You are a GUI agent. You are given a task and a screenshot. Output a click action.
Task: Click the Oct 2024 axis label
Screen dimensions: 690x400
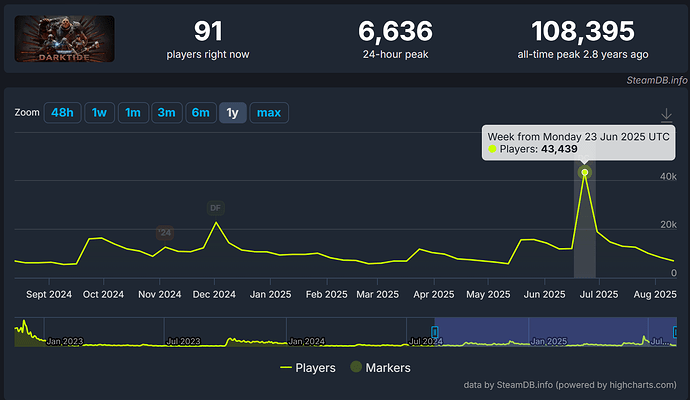click(103, 294)
